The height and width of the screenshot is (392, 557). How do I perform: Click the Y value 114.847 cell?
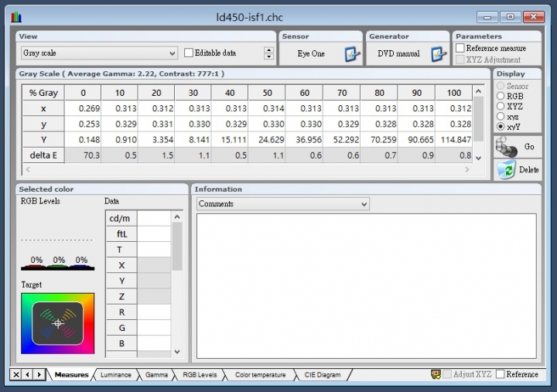click(x=454, y=139)
